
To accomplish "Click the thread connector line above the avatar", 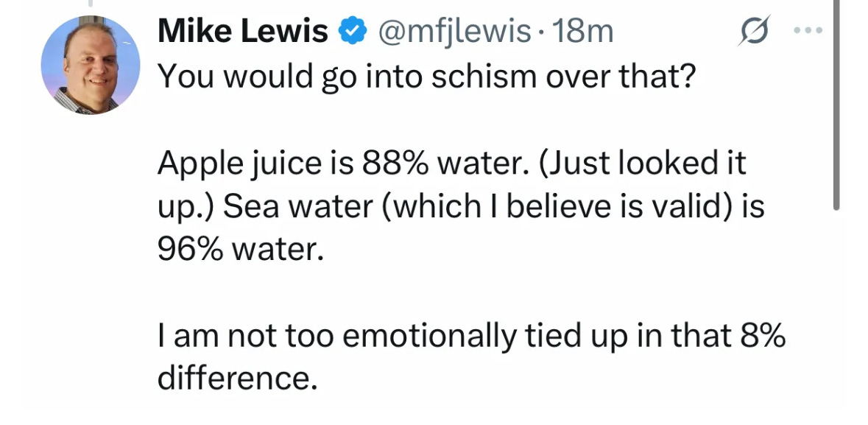I will (91, 3).
